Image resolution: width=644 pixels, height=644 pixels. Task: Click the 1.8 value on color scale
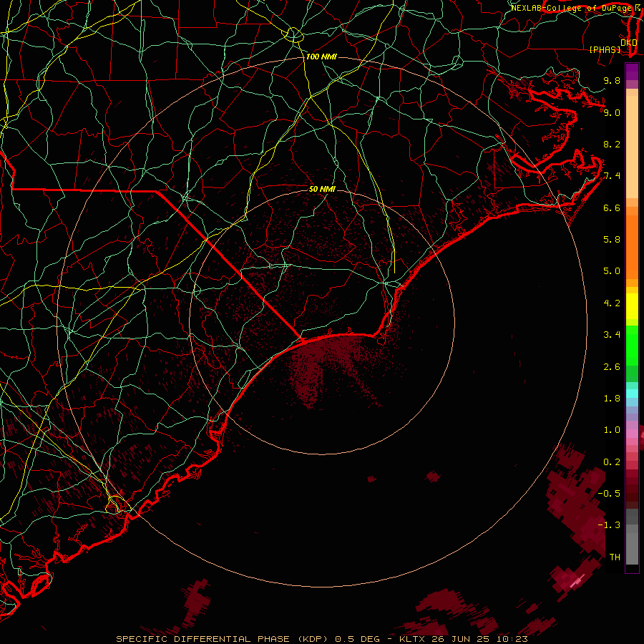(612, 399)
